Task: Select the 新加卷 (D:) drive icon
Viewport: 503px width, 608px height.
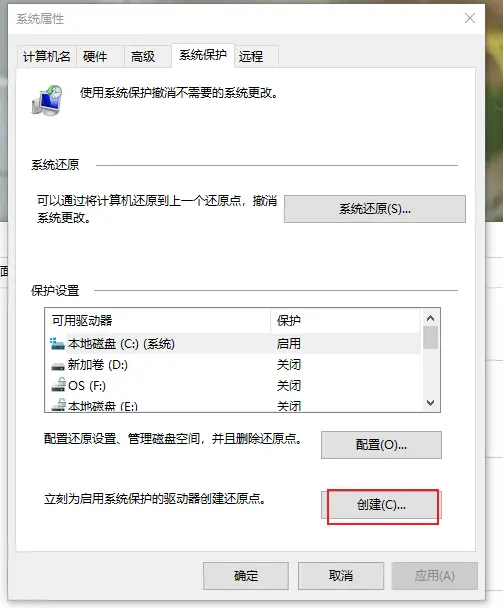Action: [x=58, y=366]
